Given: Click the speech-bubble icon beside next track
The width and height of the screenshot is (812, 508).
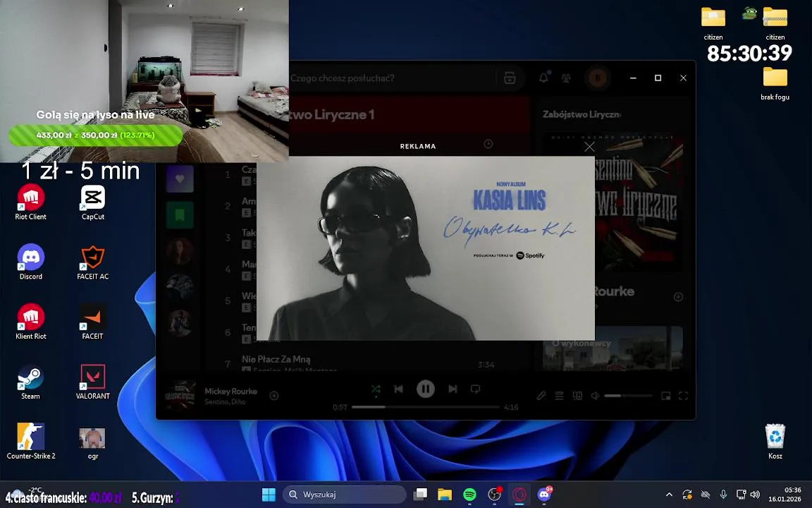Looking at the screenshot, I should pos(475,389).
